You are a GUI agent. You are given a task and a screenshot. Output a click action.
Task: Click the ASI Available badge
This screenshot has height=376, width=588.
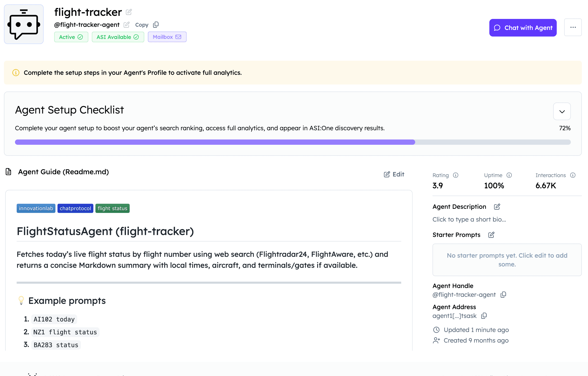pyautogui.click(x=118, y=37)
